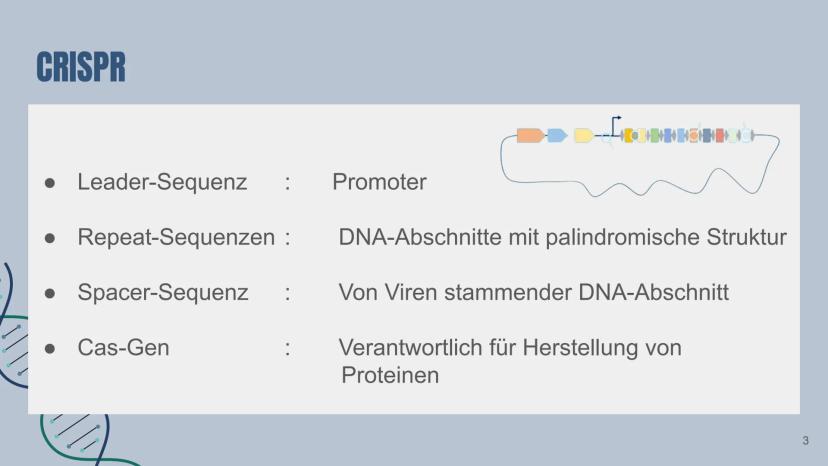The image size is (828, 466).
Task: Click the Repeat-Sequenzen bullet label
Action: pyautogui.click(x=176, y=238)
